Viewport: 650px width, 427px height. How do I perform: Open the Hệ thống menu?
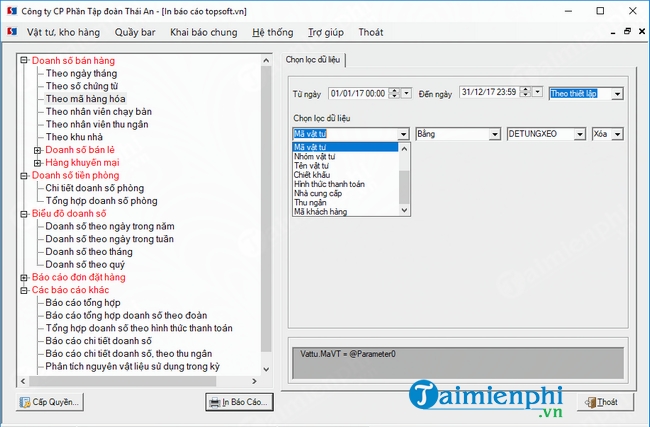pyautogui.click(x=273, y=32)
